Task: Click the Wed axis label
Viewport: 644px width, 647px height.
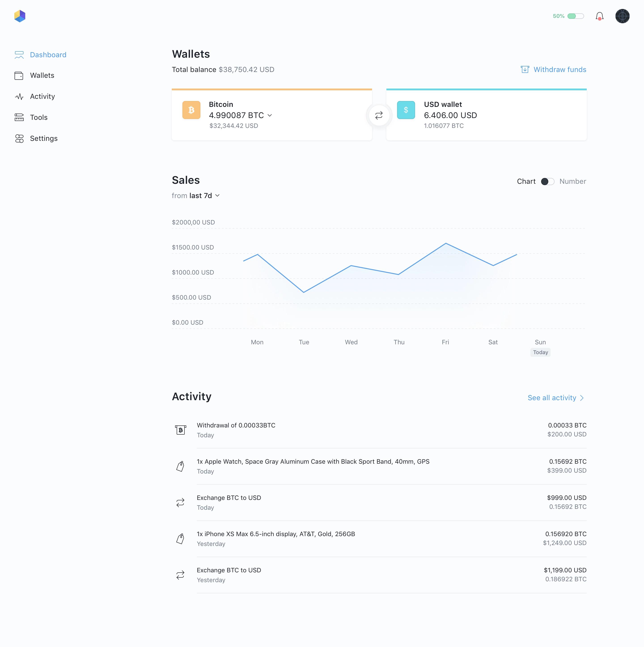Action: tap(351, 342)
